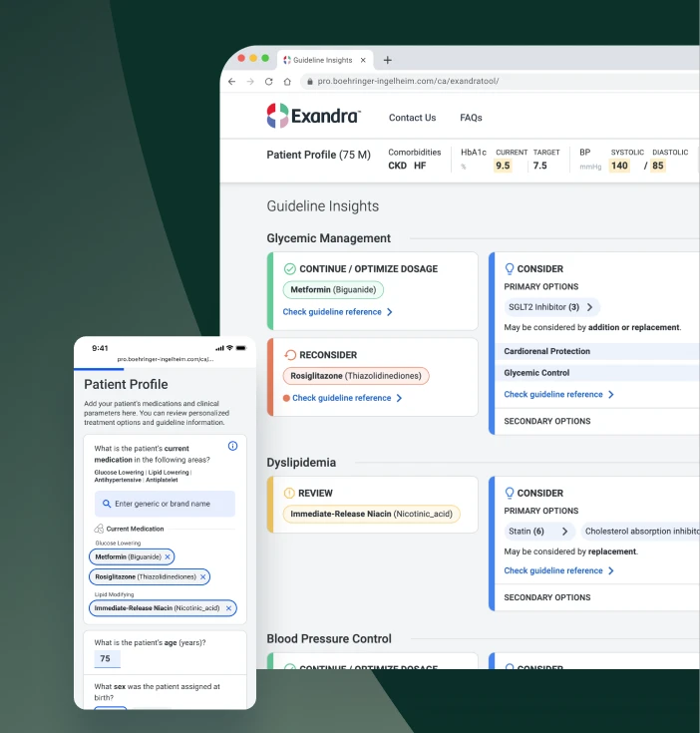Screen dimensions: 700x733
Task: Remove Rosiglitazone chip with its X
Action: tap(202, 576)
